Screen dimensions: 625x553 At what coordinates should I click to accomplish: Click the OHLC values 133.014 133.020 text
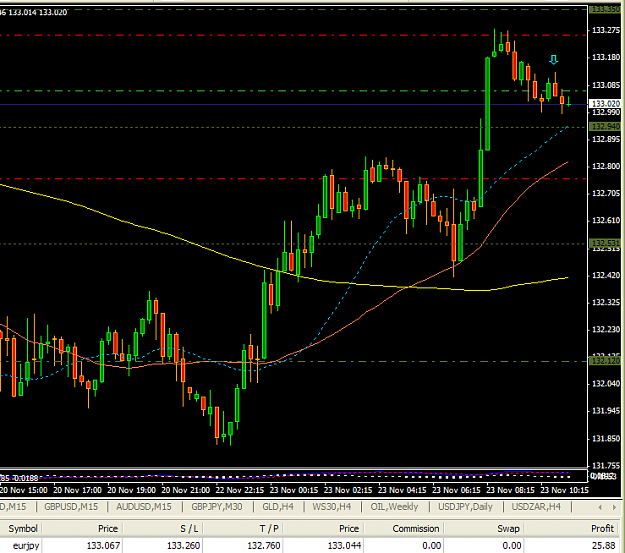point(37,12)
